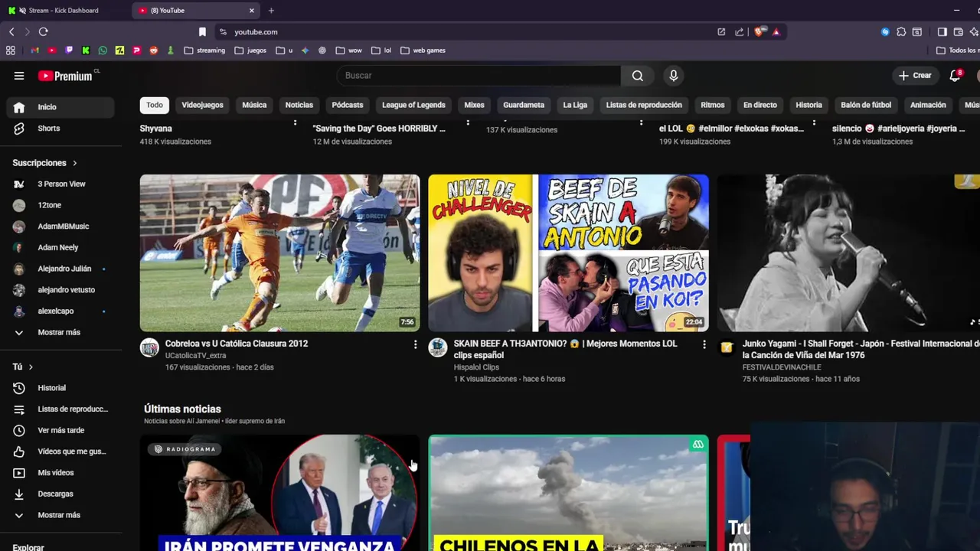
Task: Open the juegos bookmarks folder
Action: (251, 51)
